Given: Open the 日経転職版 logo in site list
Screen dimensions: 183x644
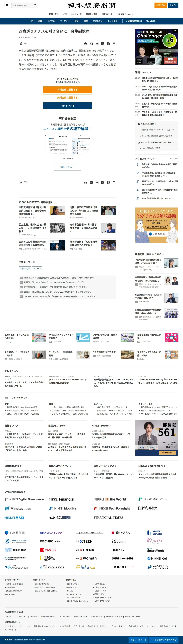Looking at the screenshot, I should pyautogui.click(x=15, y=533).
